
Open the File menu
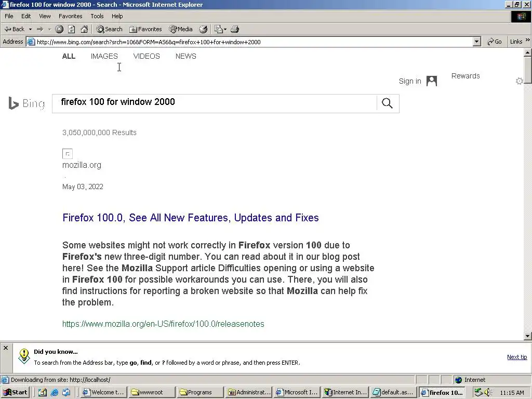coord(9,16)
